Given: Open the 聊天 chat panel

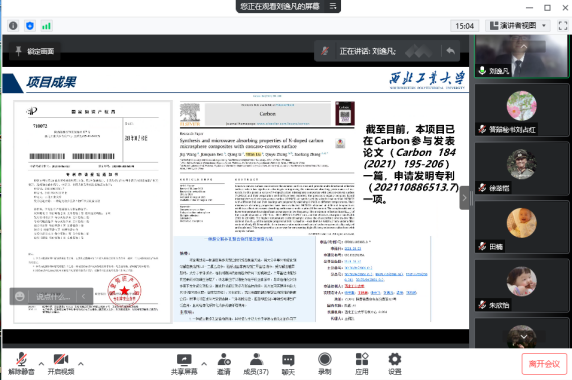Looking at the screenshot, I should tap(288, 364).
